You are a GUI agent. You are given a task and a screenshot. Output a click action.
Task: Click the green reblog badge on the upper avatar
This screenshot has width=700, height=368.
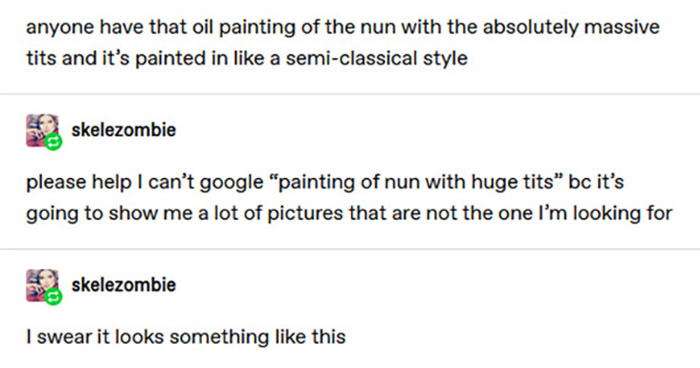tap(54, 142)
